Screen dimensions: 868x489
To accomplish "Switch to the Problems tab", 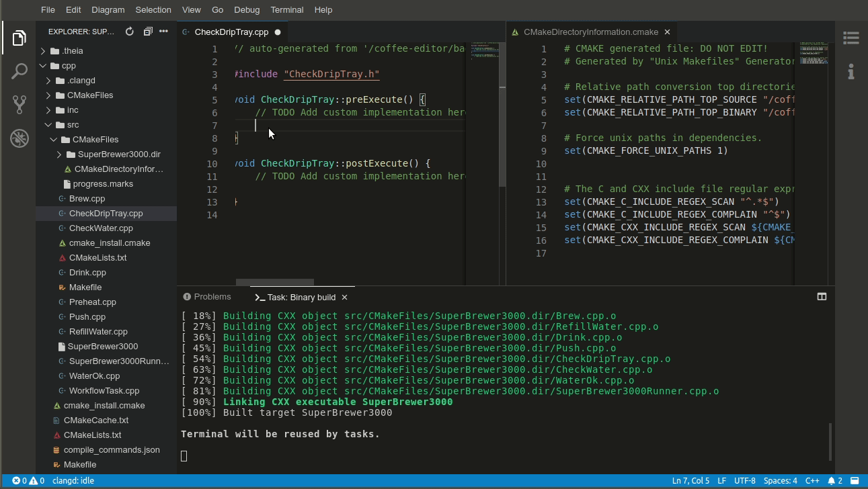I will pos(206,297).
